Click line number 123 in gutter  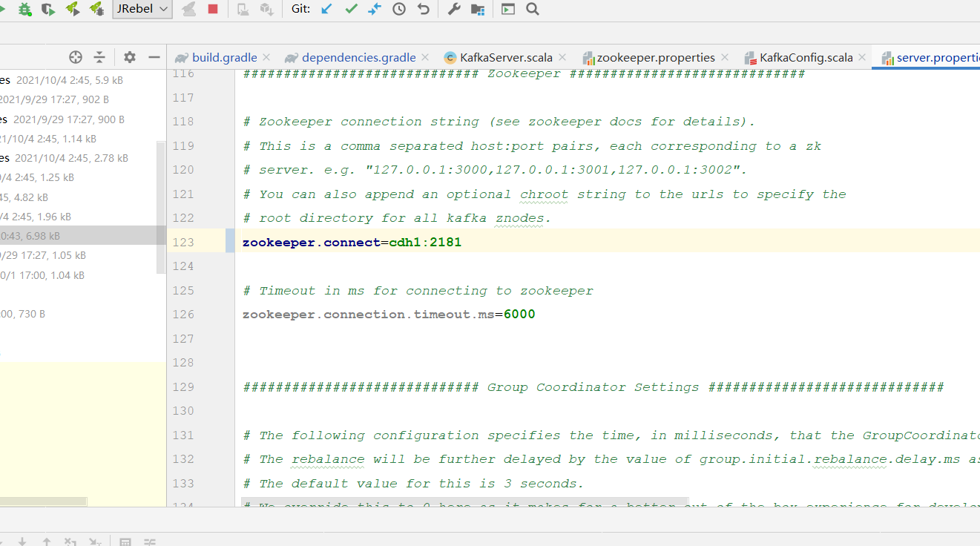point(182,242)
